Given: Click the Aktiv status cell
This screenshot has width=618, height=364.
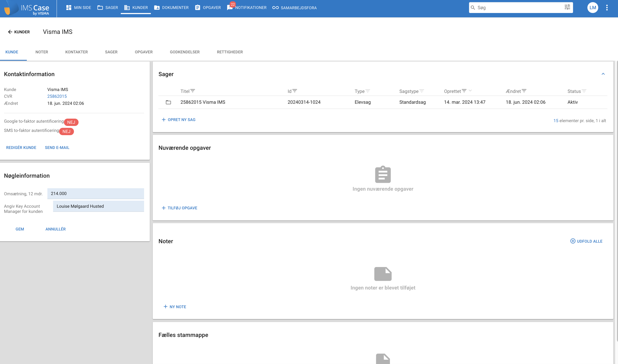Looking at the screenshot, I should point(573,102).
